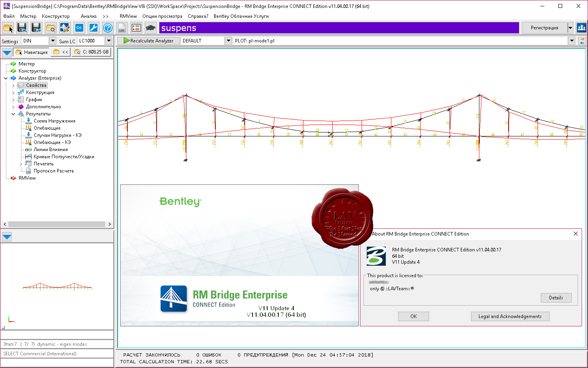Expand the Конструкция tree node
The image size is (588, 368).
click(x=13, y=92)
